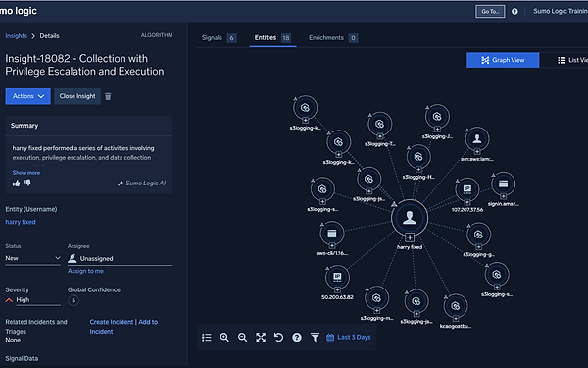This screenshot has width=588, height=368.
Task: Fit the graph to screen
Action: [261, 338]
